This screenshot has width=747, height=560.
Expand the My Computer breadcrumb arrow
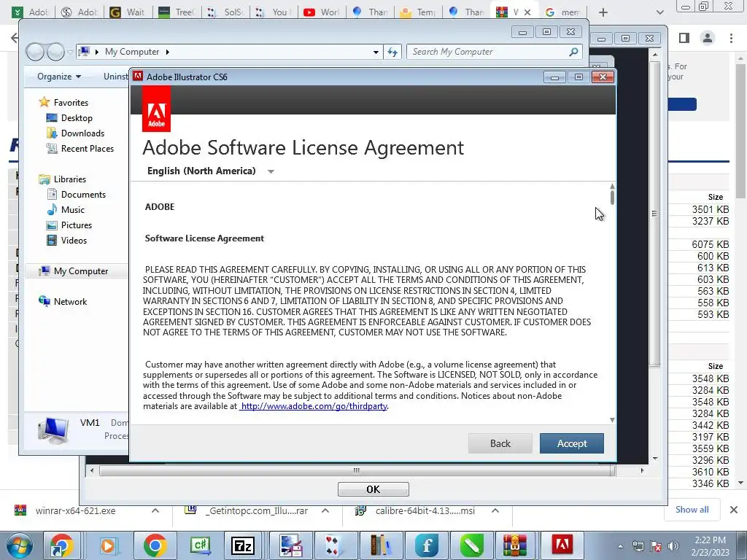(167, 52)
